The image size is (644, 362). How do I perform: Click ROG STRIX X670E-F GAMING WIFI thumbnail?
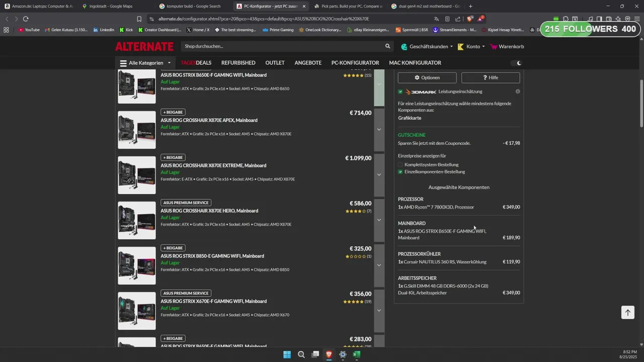[137, 311]
